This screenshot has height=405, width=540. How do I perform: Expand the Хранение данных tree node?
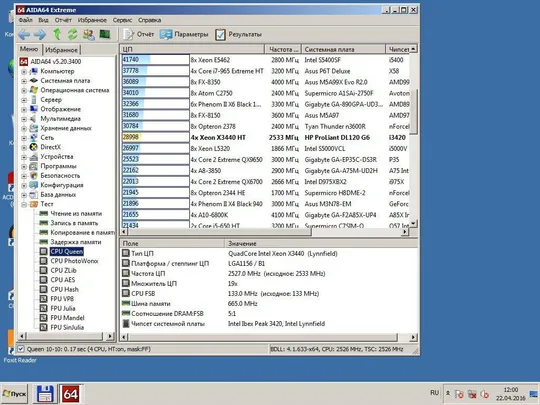pos(24,128)
